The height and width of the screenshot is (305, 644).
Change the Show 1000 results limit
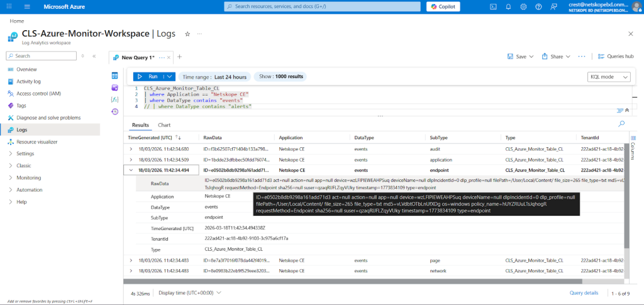(280, 77)
